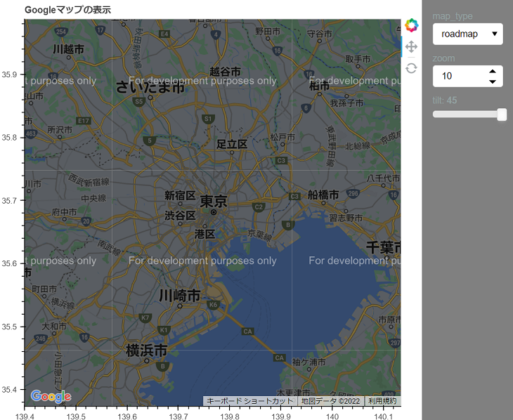The height and width of the screenshot is (420, 513).
Task: Click the 川越市 map label
Action: [x=68, y=49]
